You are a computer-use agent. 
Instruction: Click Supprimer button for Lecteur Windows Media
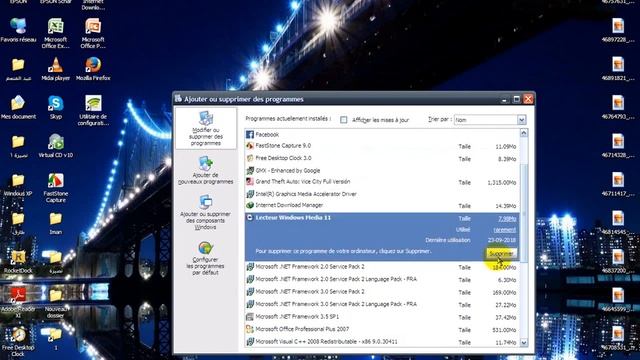[x=501, y=253]
